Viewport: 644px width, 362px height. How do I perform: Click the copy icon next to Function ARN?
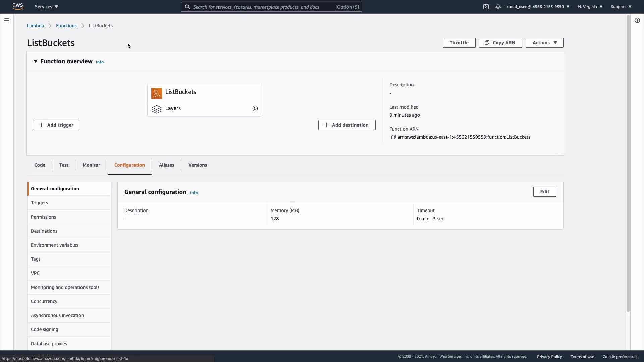click(393, 137)
